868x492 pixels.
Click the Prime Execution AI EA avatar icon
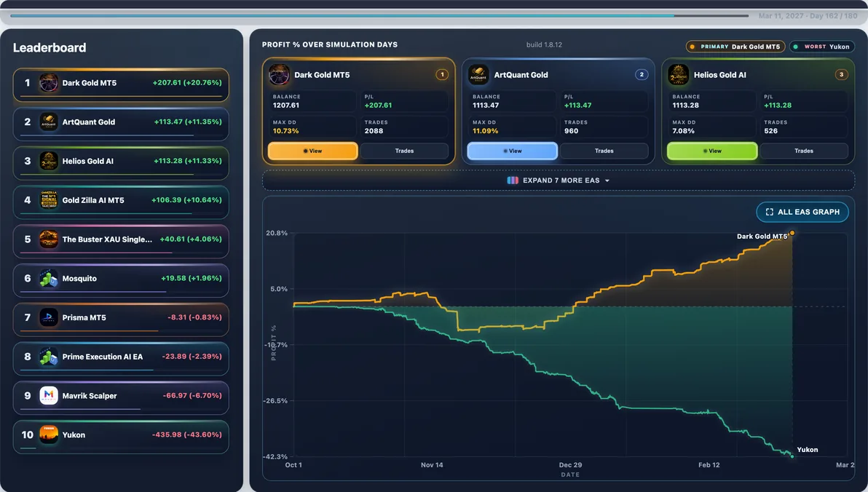(x=49, y=357)
